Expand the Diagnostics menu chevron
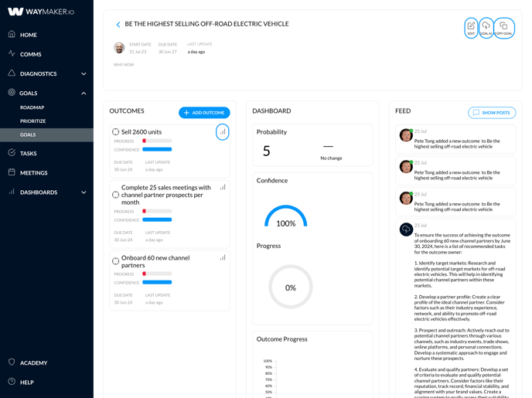This screenshot has height=398, width=532. point(84,73)
